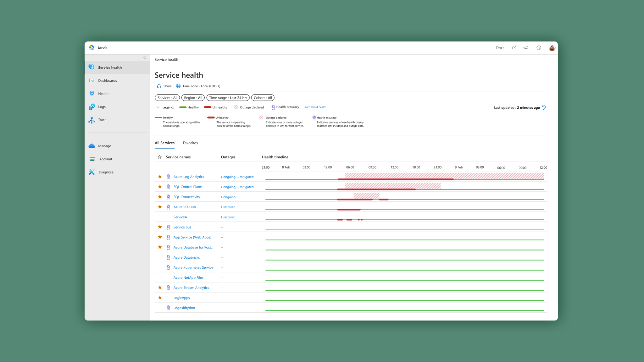The width and height of the screenshot is (644, 362).
Task: Open Diagnose tools in the sidebar
Action: (x=106, y=172)
